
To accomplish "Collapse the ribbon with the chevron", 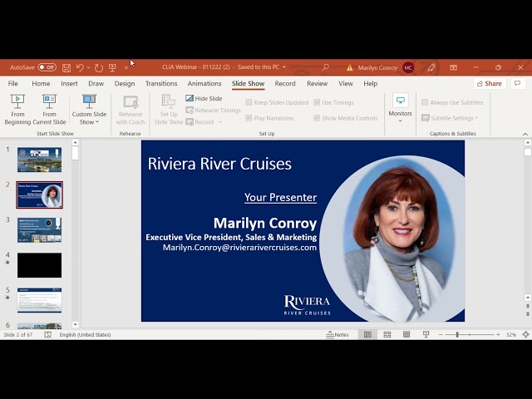I will 525,134.
